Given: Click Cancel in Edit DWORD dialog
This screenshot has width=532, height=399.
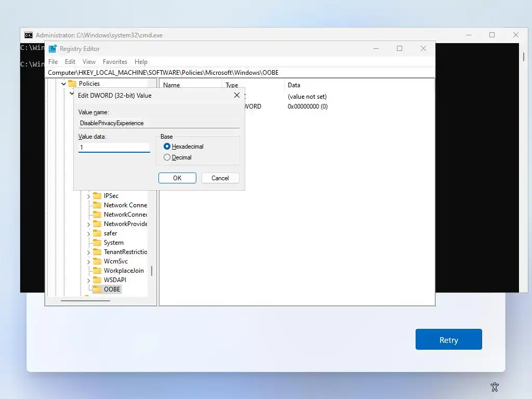Looking at the screenshot, I should (x=220, y=178).
